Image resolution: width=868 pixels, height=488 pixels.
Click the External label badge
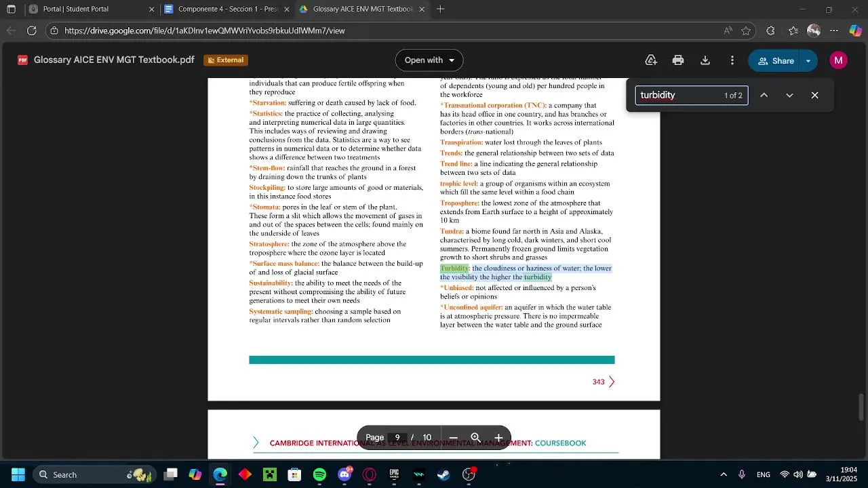coord(226,60)
